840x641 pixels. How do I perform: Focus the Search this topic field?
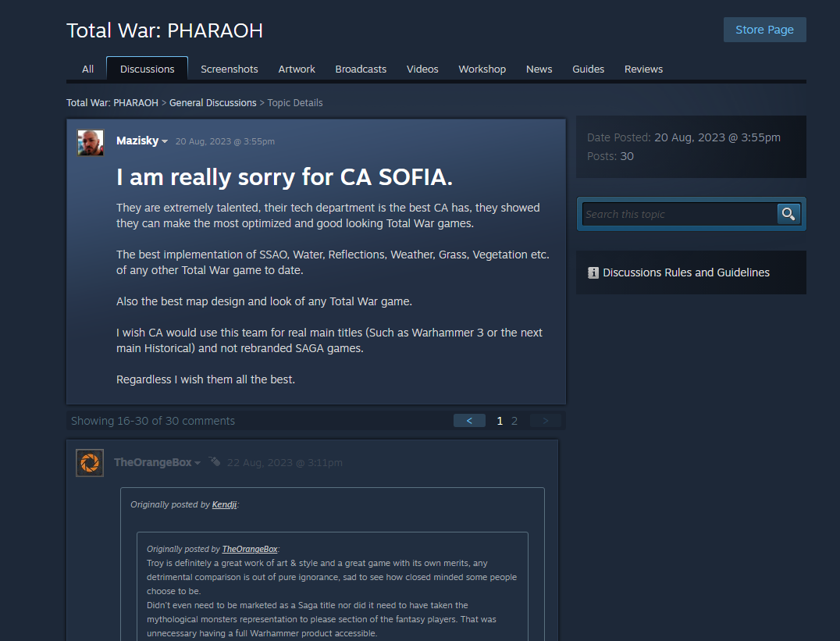tap(679, 215)
